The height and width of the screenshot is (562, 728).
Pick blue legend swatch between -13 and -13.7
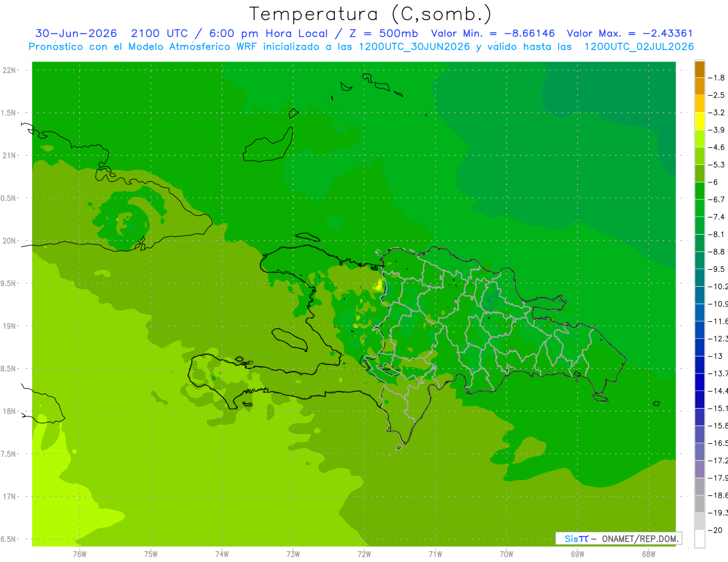pos(700,365)
